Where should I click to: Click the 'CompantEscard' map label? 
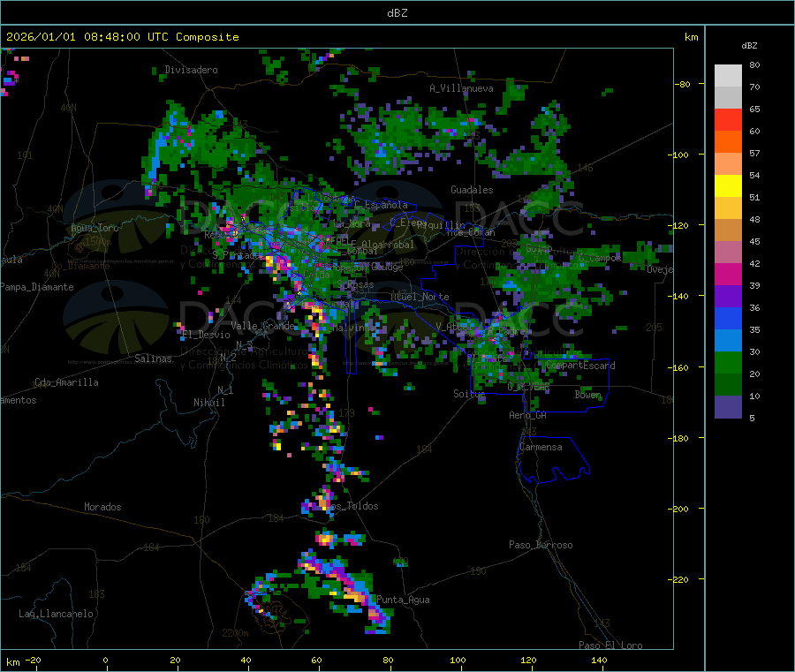tap(580, 366)
